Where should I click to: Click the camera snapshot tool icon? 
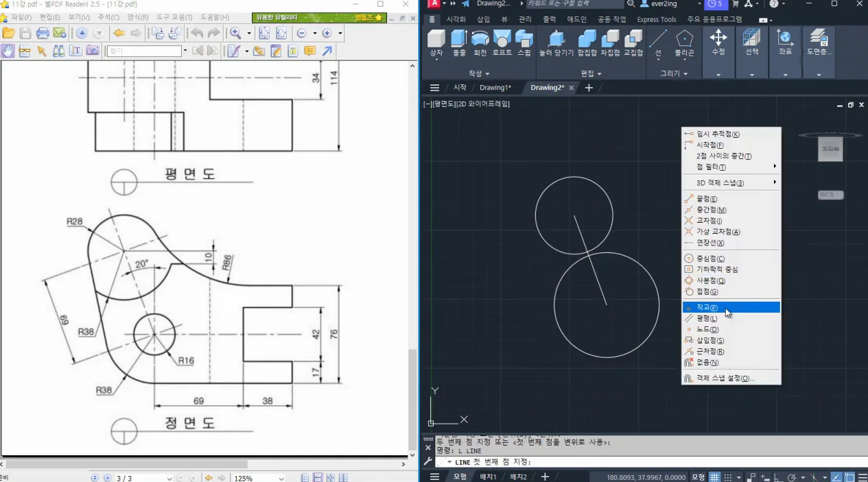(93, 51)
